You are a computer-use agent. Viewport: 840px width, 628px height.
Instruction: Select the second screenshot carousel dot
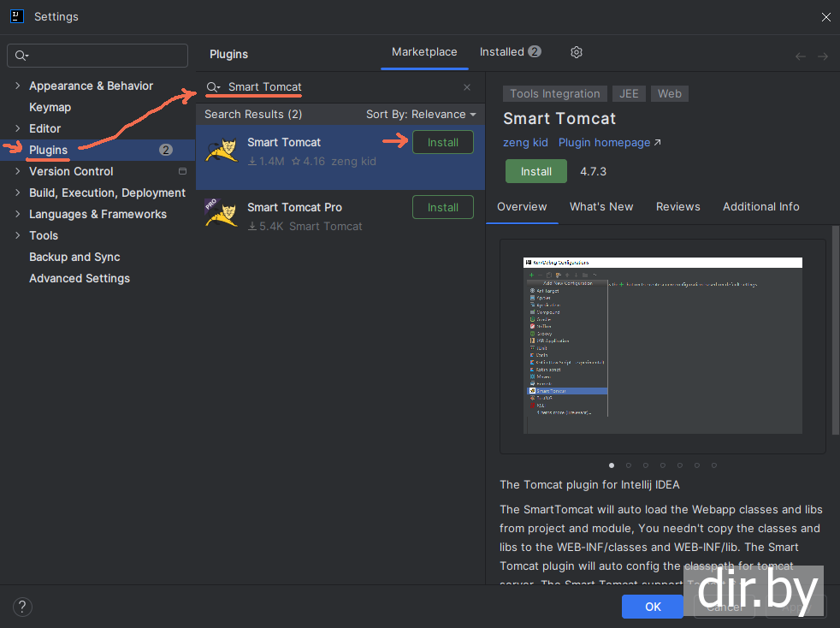(629, 465)
